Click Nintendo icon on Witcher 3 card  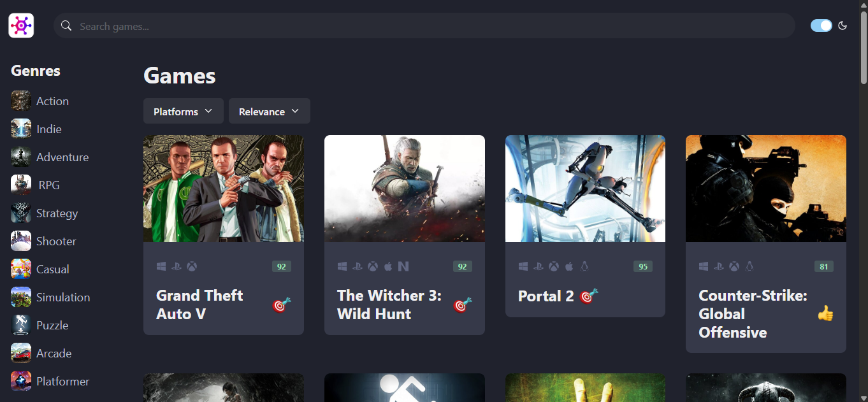pos(403,266)
